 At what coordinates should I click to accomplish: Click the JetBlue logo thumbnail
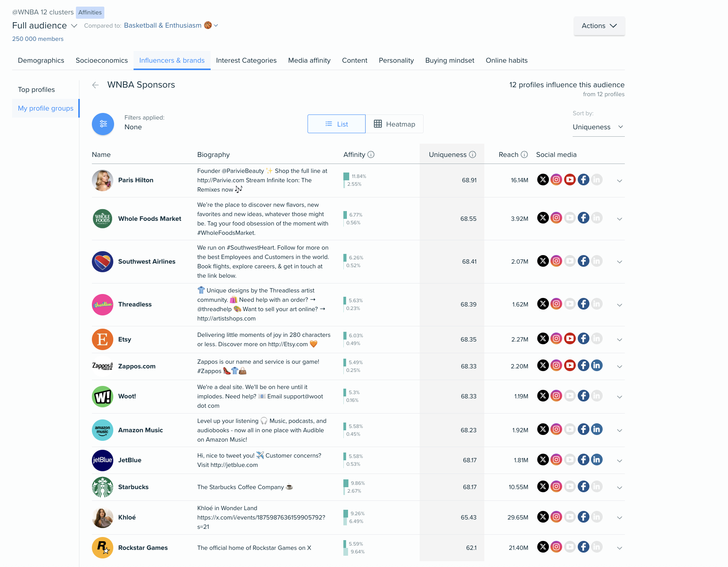[x=102, y=460]
